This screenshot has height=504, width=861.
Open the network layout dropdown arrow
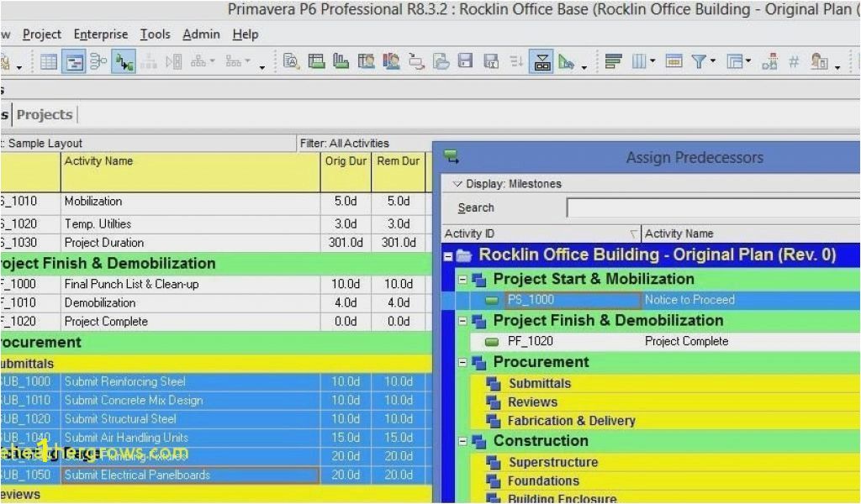click(x=248, y=61)
